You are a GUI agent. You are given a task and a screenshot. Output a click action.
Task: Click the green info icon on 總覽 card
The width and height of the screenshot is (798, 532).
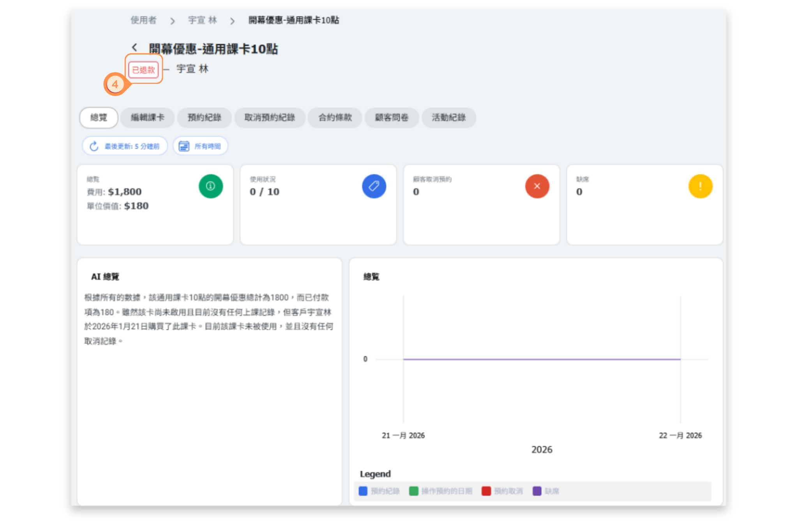(x=211, y=186)
